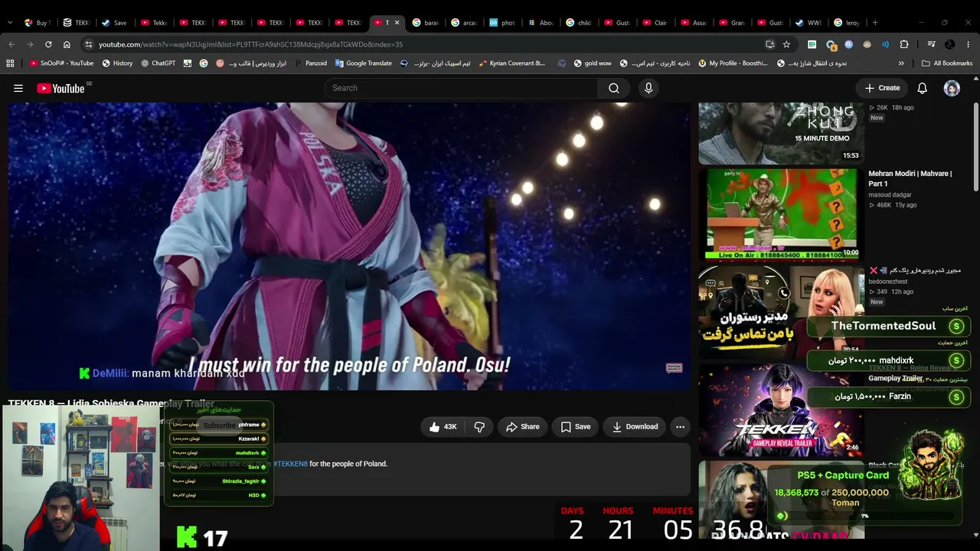Open the All Bookmarks folder

pos(947,64)
